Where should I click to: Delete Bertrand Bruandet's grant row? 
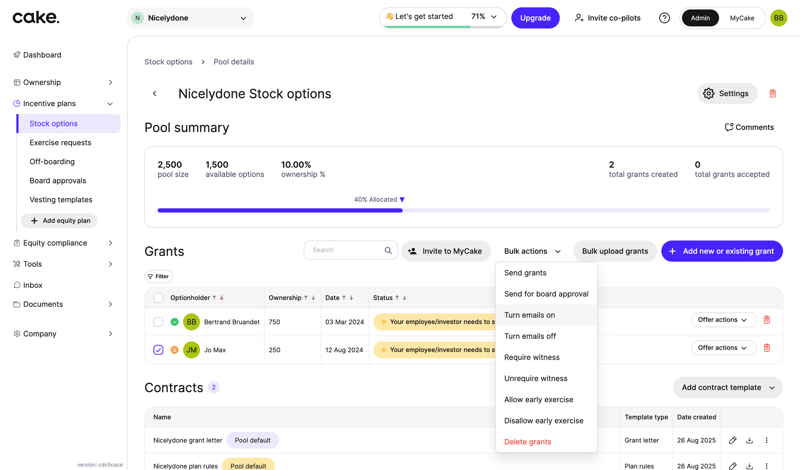767,320
